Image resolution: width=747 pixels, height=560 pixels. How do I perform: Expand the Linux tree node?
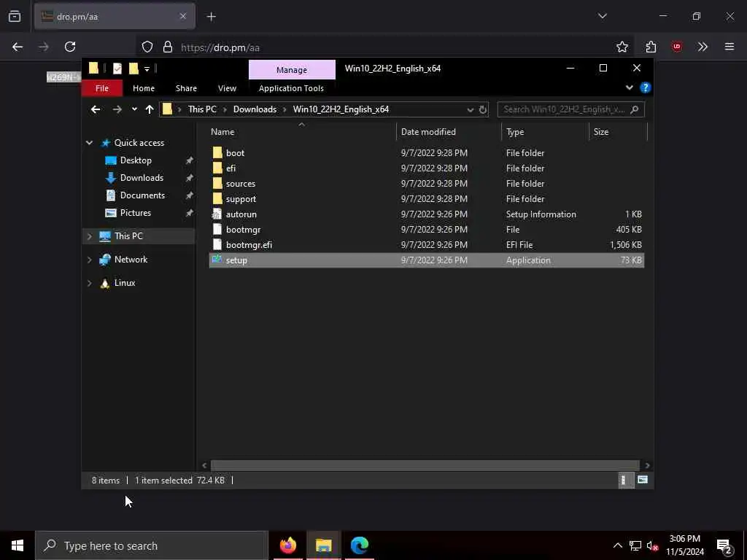coord(90,283)
